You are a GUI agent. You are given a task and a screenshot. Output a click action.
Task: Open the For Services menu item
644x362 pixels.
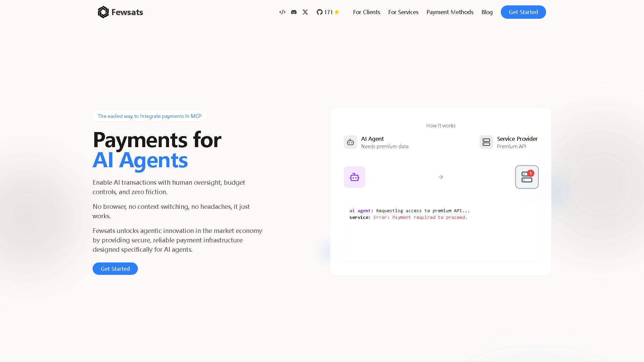(403, 12)
